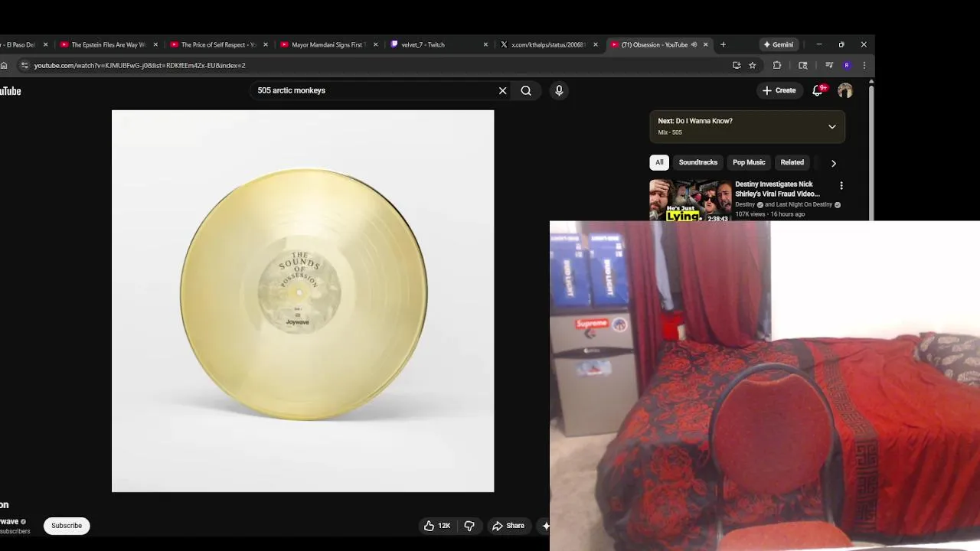980x551 pixels.
Task: Open a new browser tab
Action: coord(723,44)
